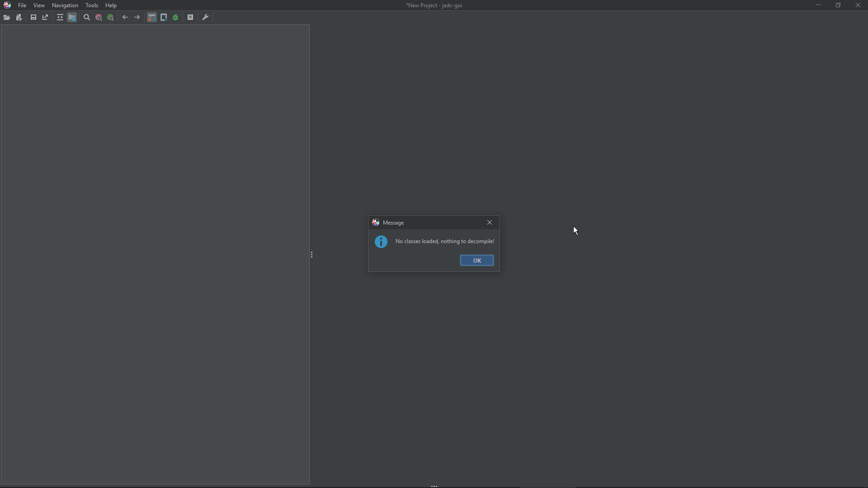Save the project with the floppy disk icon
868x488 pixels.
33,17
